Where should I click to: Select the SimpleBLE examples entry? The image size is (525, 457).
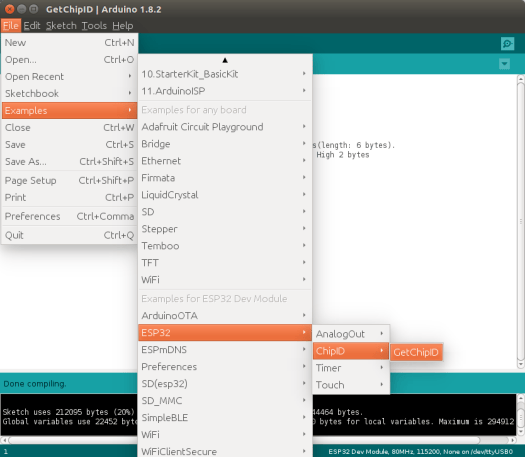point(225,418)
